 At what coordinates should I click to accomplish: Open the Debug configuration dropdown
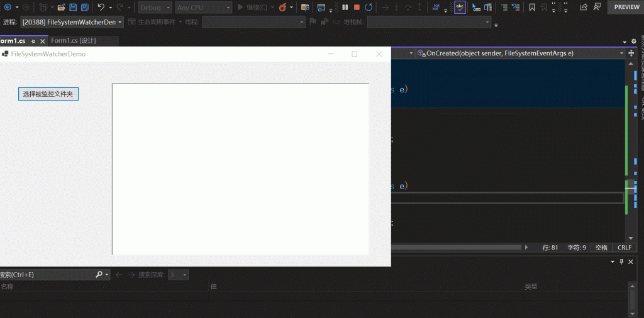155,8
